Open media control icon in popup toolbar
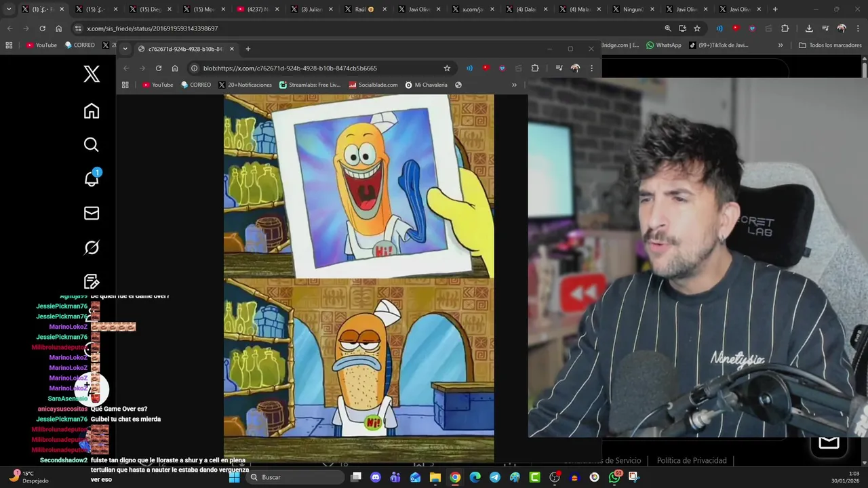 pos(559,68)
